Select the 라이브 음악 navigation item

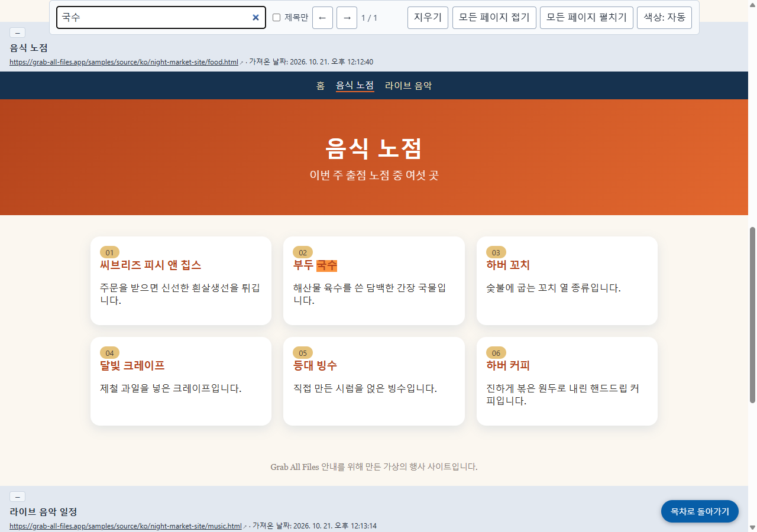(x=408, y=86)
